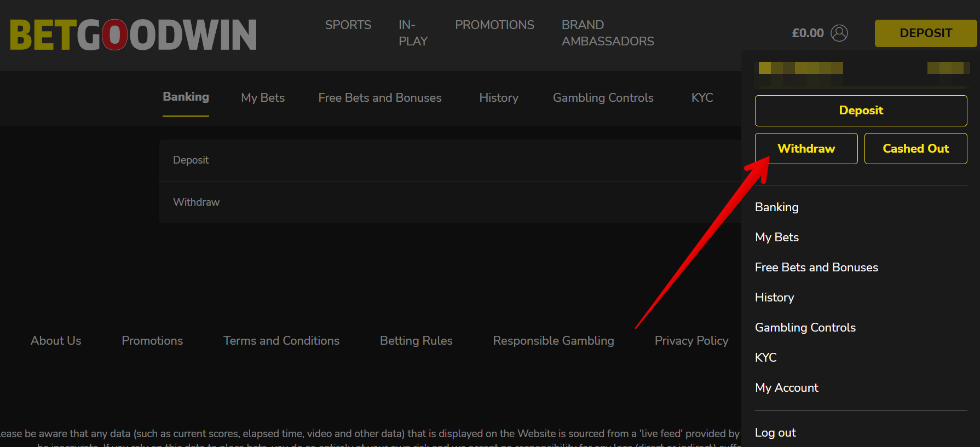Switch to the History tab

tap(499, 97)
